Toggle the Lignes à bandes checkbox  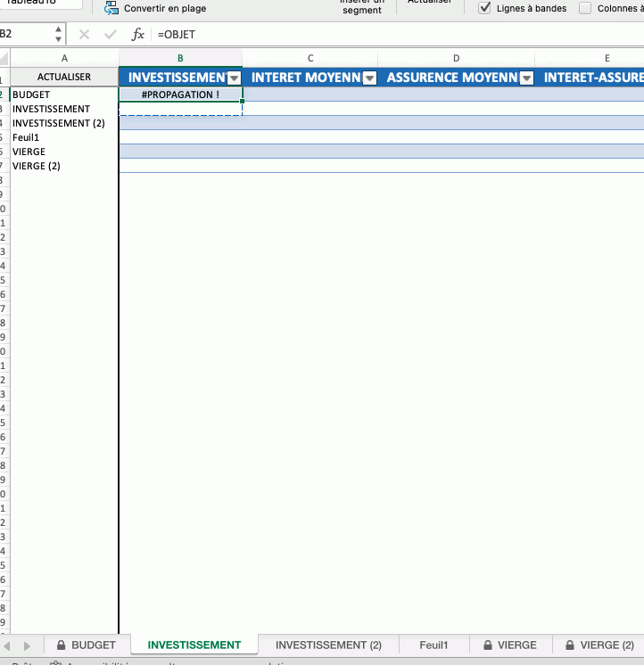tap(485, 8)
